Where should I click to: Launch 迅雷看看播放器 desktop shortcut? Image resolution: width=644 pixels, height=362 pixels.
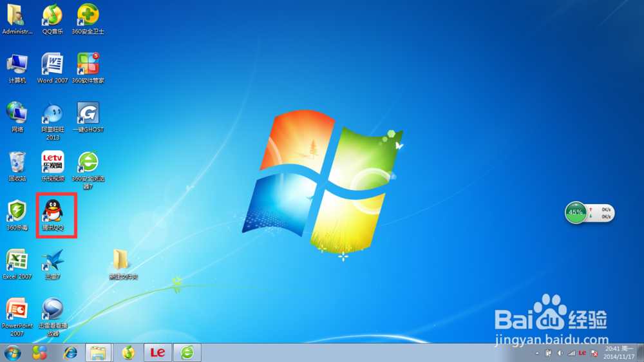pos(53,317)
